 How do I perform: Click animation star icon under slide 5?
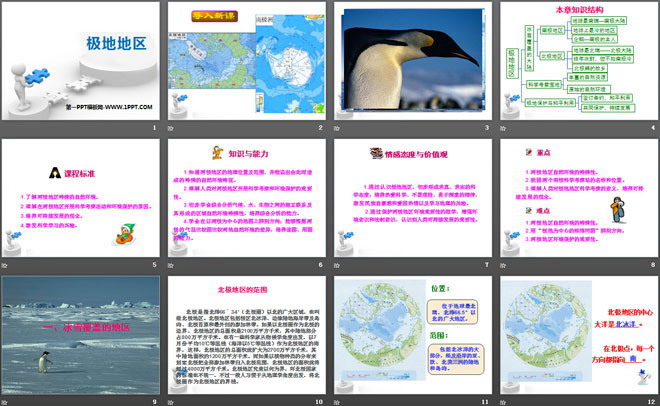click(5, 265)
